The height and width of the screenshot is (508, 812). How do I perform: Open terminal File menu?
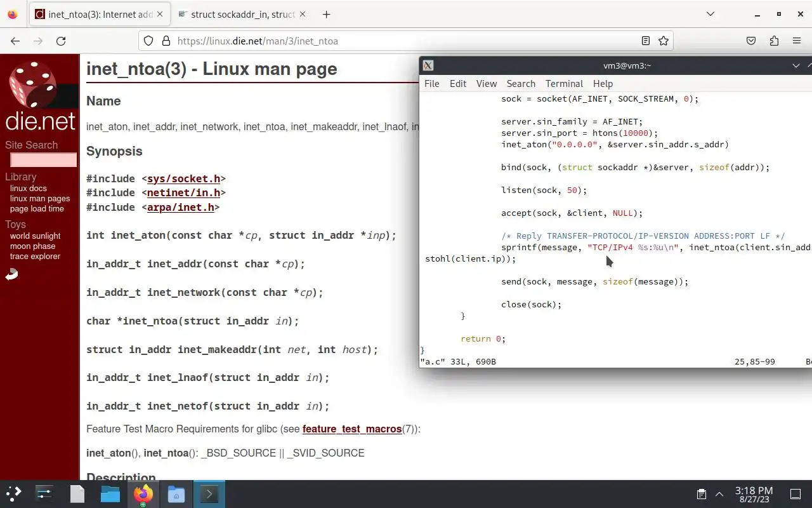(431, 83)
